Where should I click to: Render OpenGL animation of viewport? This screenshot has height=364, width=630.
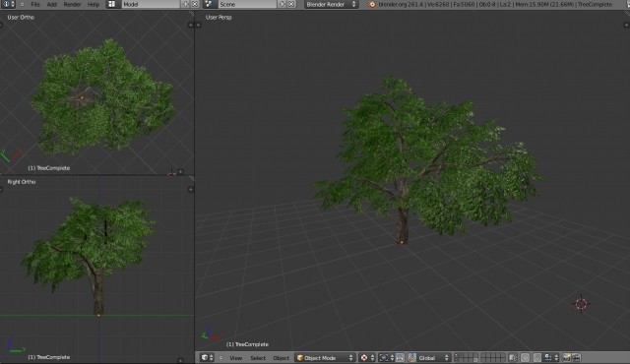click(577, 357)
